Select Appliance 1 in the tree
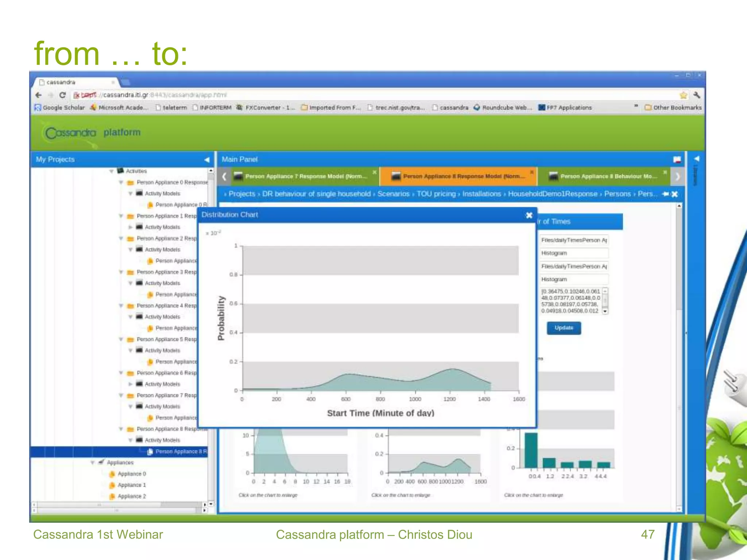The image size is (747, 560). [x=131, y=485]
